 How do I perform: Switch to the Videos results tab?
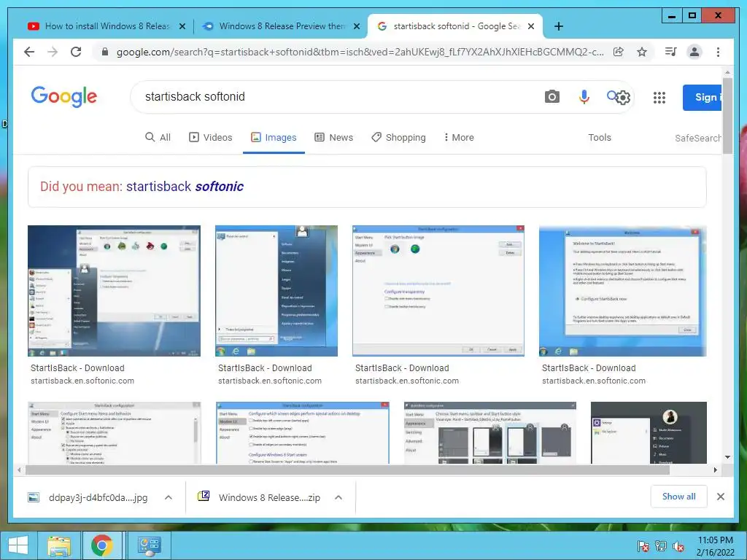click(211, 138)
